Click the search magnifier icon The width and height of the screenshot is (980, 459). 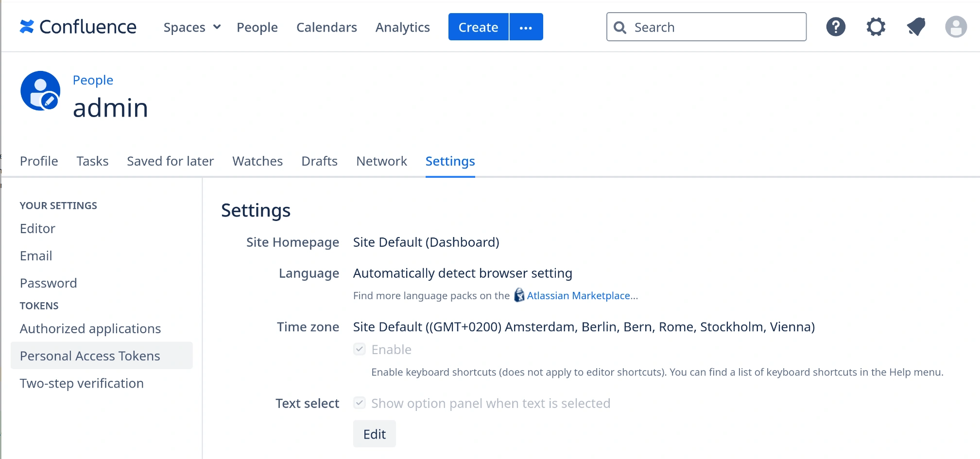click(620, 27)
